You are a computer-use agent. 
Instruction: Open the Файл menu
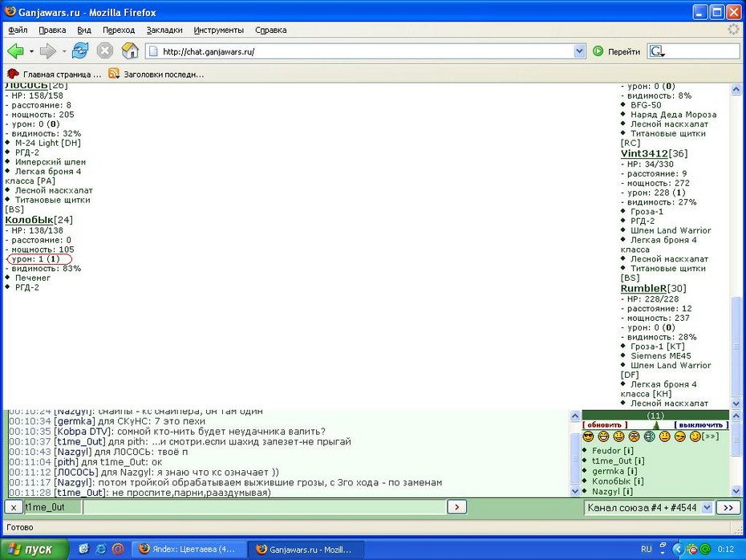[18, 30]
